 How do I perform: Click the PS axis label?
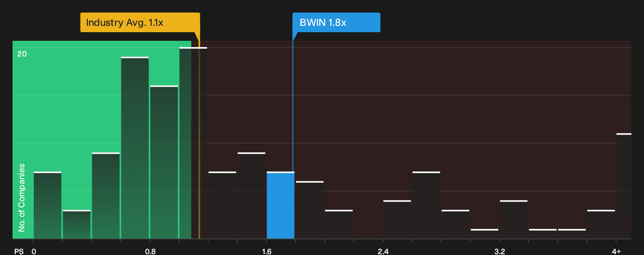[x=19, y=251]
